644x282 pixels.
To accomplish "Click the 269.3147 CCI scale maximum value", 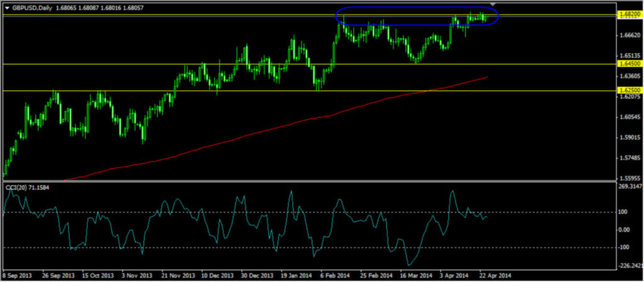I will click(630, 187).
